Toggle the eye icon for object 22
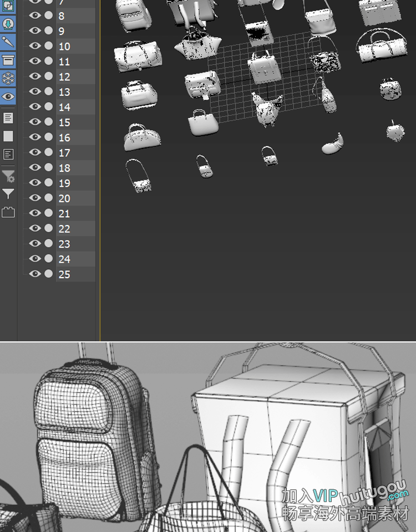The height and width of the screenshot is (532, 416). (x=34, y=228)
